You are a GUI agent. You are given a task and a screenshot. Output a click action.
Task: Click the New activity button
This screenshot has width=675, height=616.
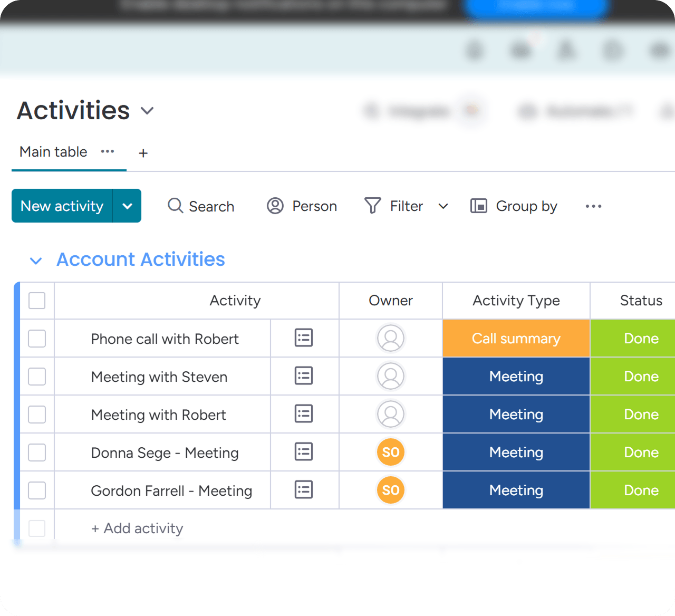pyautogui.click(x=62, y=206)
